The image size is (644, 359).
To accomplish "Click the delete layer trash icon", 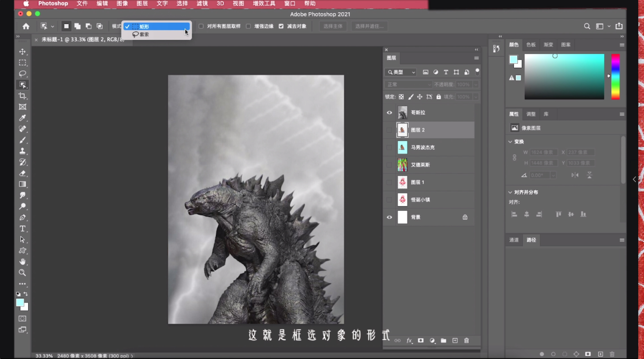I will [466, 340].
